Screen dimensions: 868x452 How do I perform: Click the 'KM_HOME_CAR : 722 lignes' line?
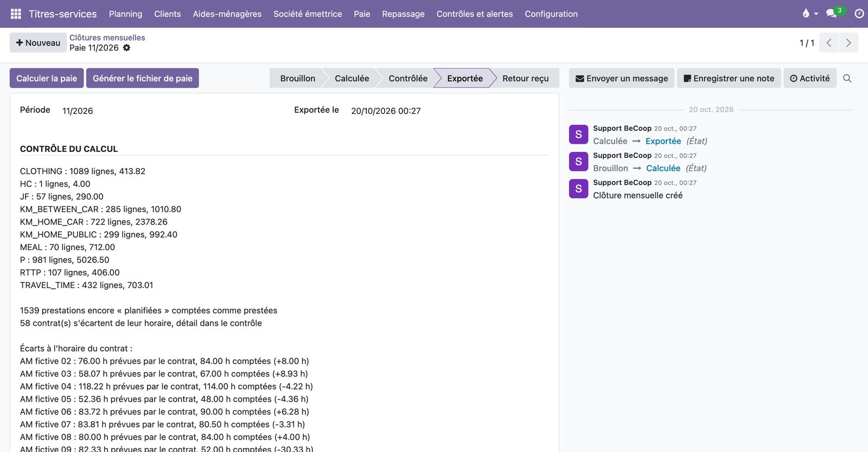tap(94, 222)
